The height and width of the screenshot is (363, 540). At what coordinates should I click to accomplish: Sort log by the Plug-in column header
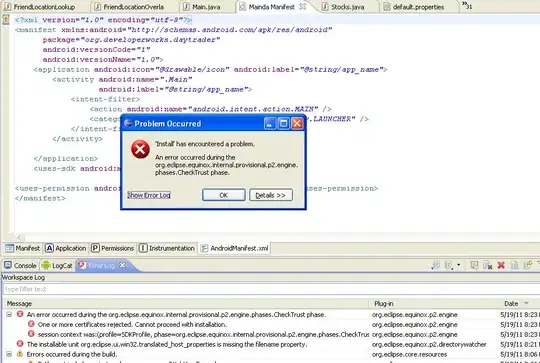point(435,304)
